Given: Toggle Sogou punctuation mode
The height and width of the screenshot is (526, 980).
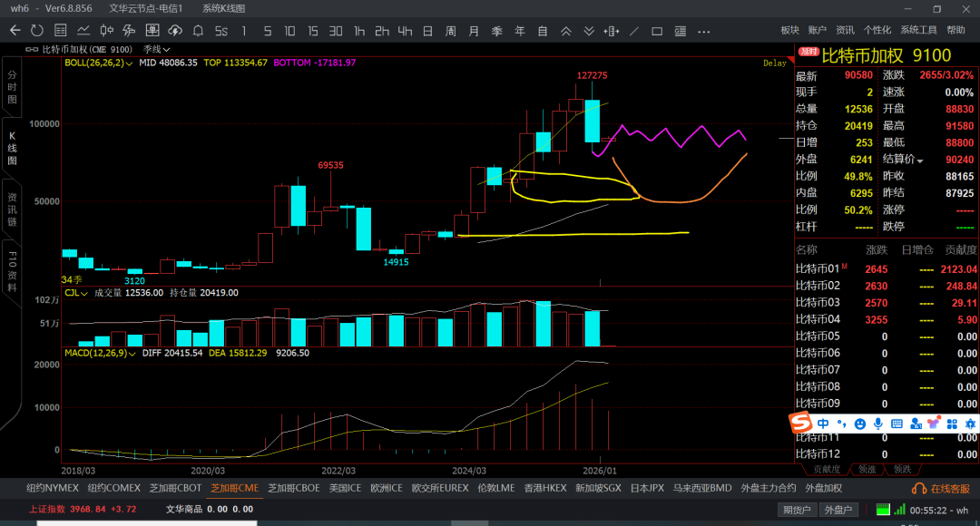Looking at the screenshot, I should pyautogui.click(x=841, y=424).
